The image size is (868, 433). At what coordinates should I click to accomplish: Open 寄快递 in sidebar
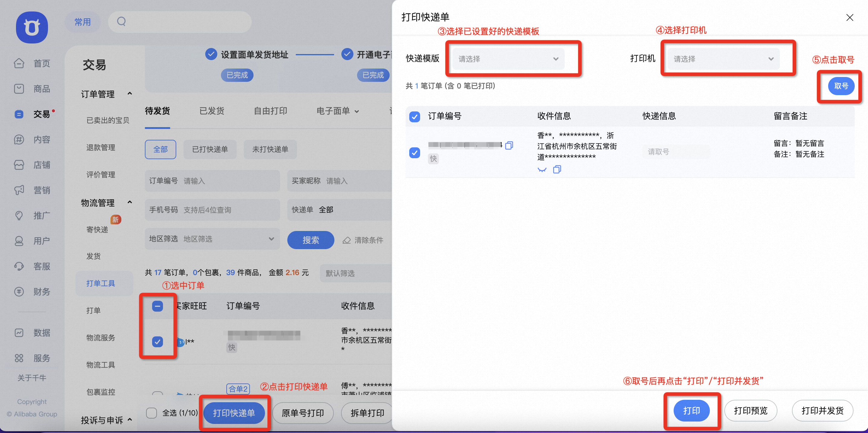pyautogui.click(x=97, y=229)
